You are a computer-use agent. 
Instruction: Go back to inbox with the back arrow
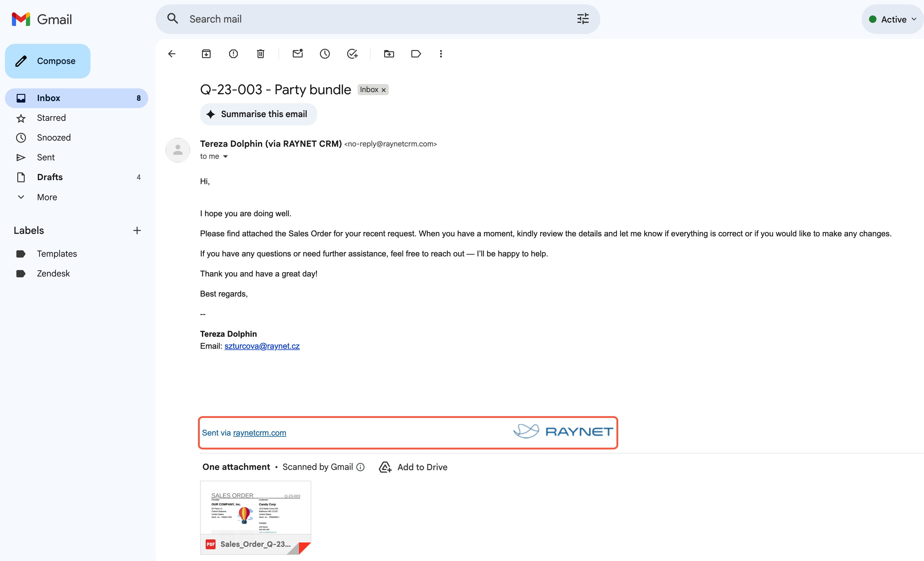(x=172, y=54)
